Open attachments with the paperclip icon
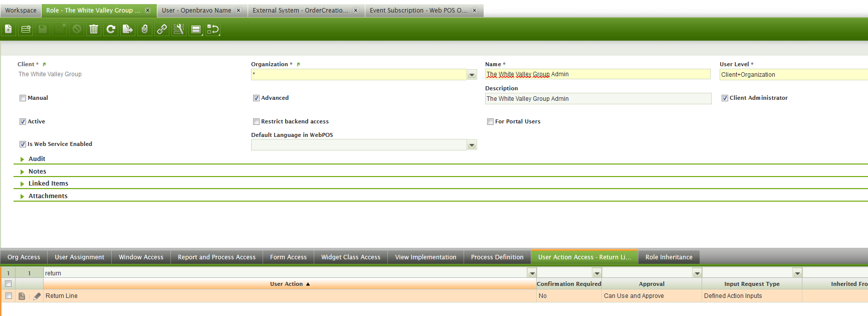The height and width of the screenshot is (316, 868). (x=145, y=29)
